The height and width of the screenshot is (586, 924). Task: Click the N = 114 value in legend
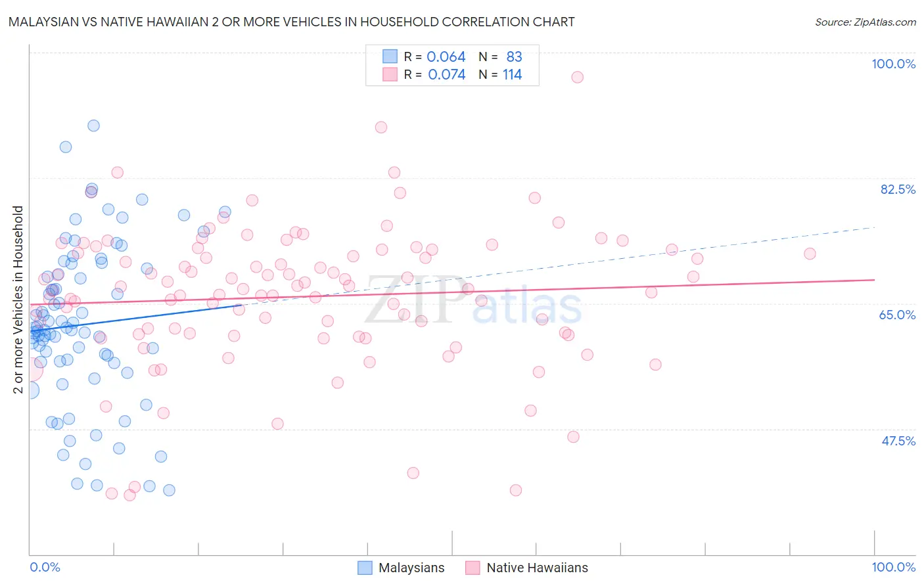click(500, 74)
